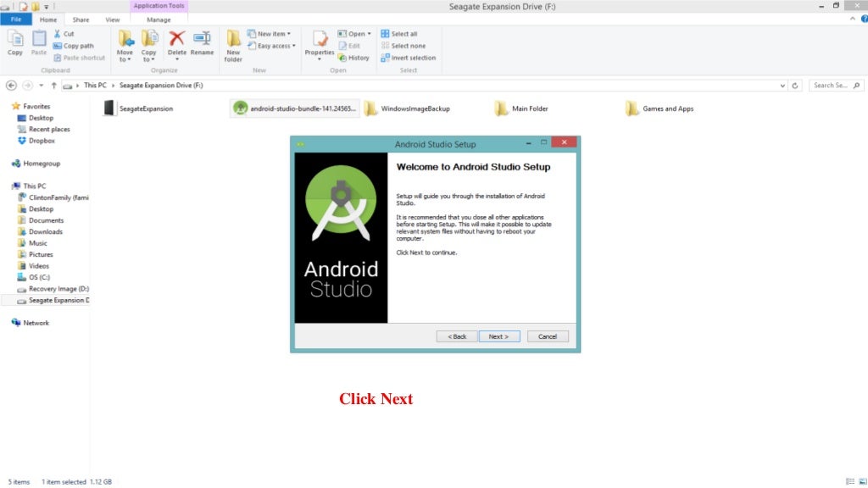Open Recovery Image (D:) drive
868x488 pixels.
point(53,289)
